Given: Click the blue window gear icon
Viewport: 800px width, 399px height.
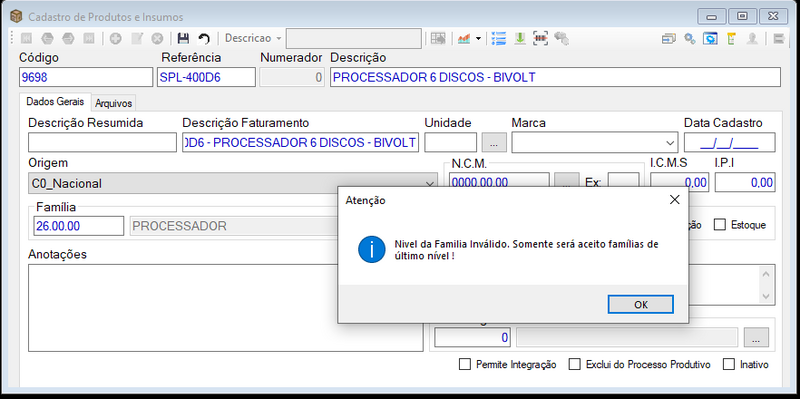Looking at the screenshot, I should [x=710, y=39].
